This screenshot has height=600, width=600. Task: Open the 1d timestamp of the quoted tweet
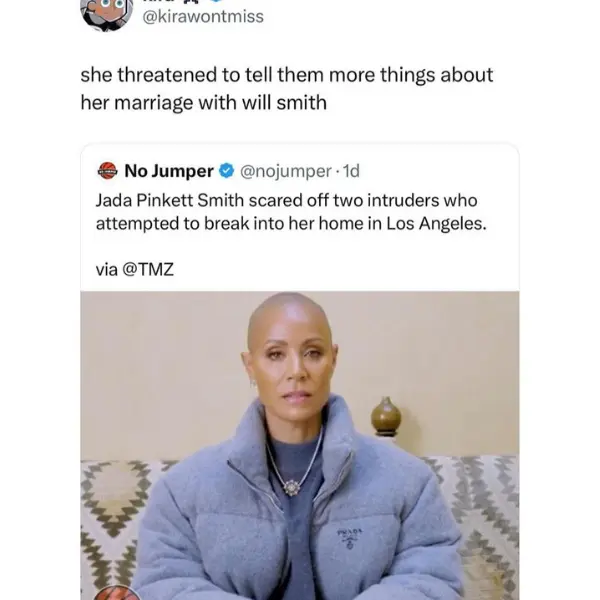(x=351, y=171)
